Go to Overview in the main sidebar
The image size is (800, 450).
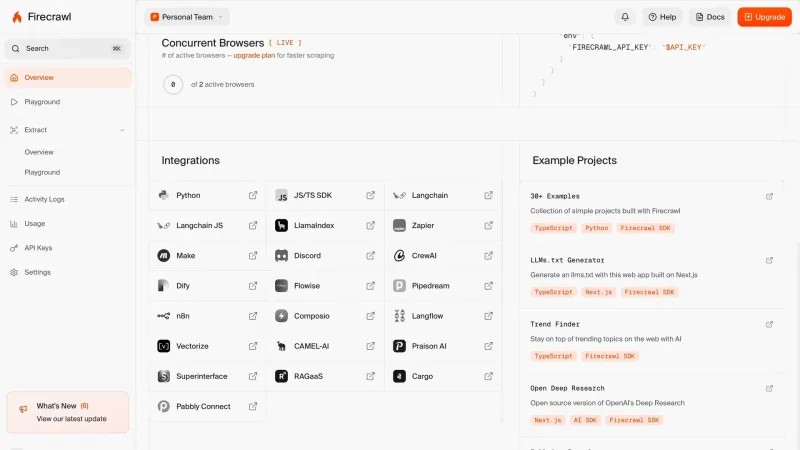click(x=68, y=78)
